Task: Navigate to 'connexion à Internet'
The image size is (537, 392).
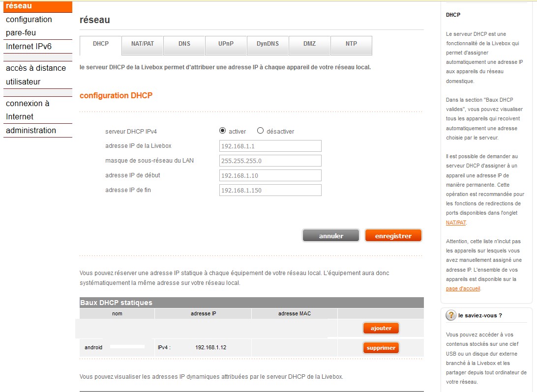Action: [27, 110]
